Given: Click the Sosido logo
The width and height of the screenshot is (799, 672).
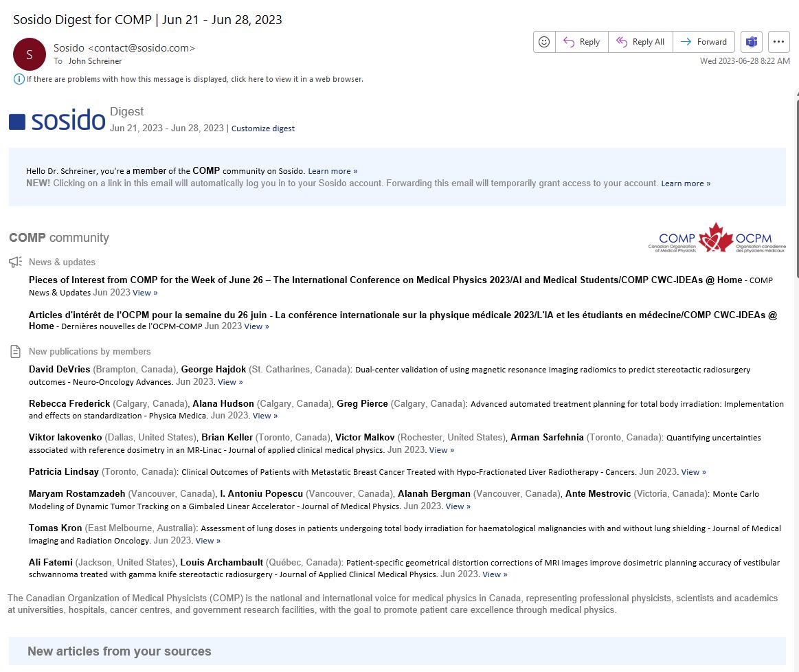Looking at the screenshot, I should click(57, 121).
